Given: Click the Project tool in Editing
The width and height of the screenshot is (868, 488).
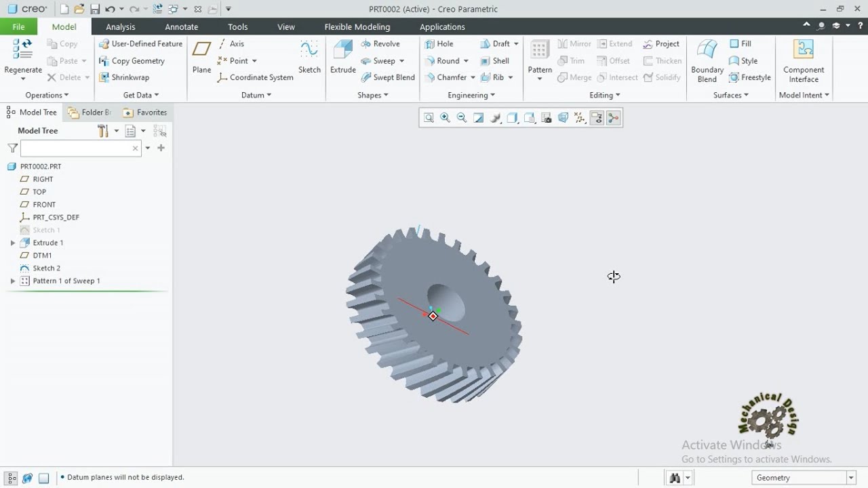Looking at the screenshot, I should tap(661, 43).
